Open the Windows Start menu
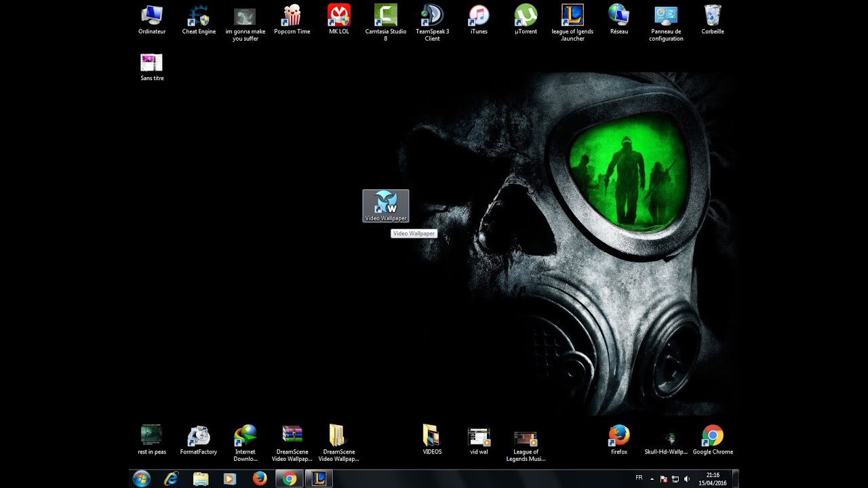 pos(142,479)
